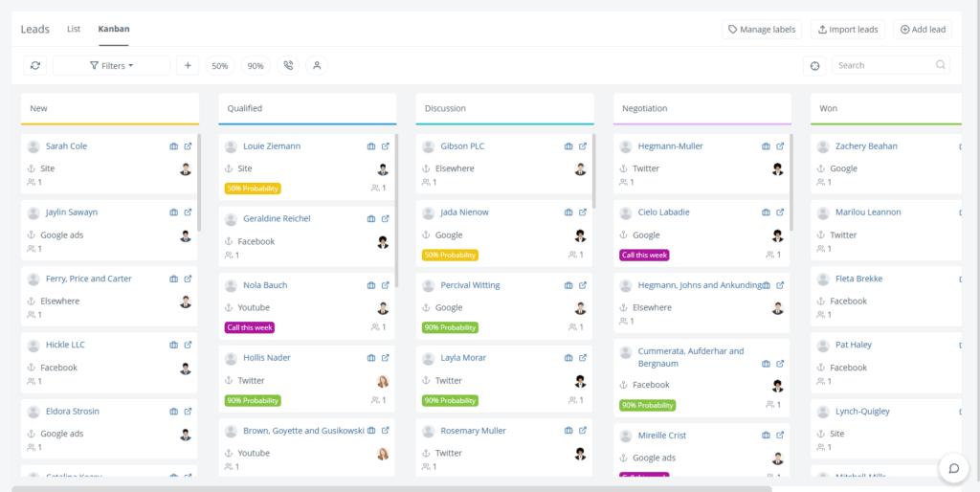Click the New column vertical scrollbar
980x492 pixels.
(199, 183)
